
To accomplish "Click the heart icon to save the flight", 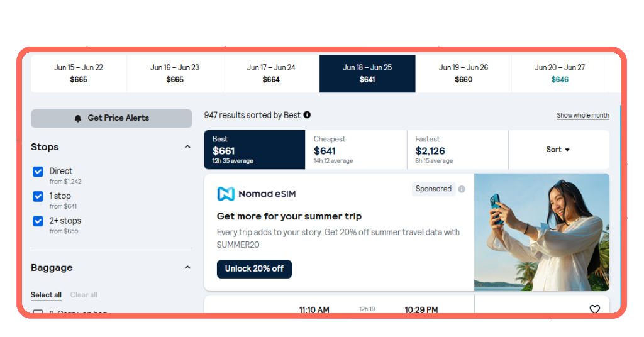I will pos(595,309).
